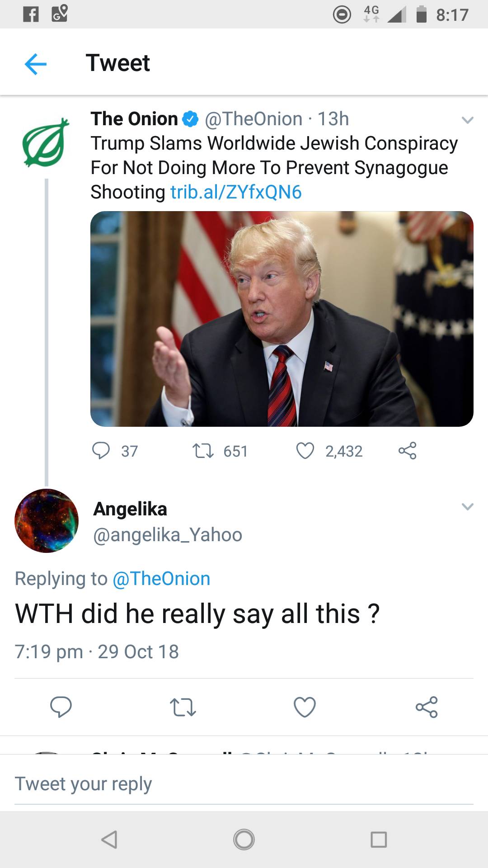Open the Facebook notification icon in status bar

pyautogui.click(x=30, y=14)
